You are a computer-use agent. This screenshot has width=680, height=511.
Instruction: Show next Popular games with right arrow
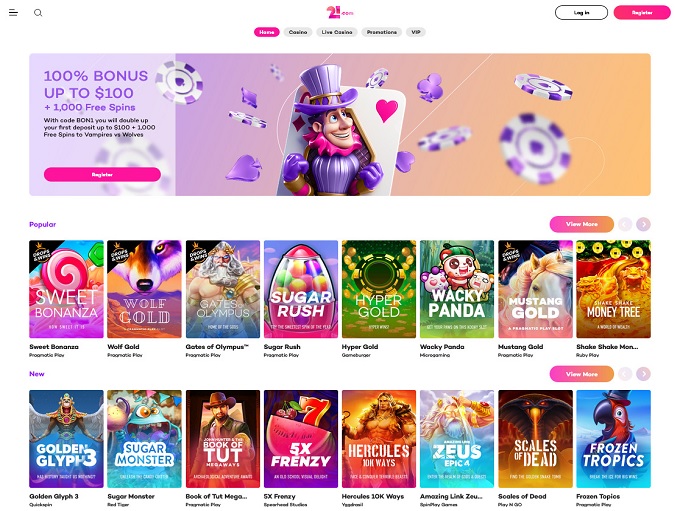[x=643, y=224]
